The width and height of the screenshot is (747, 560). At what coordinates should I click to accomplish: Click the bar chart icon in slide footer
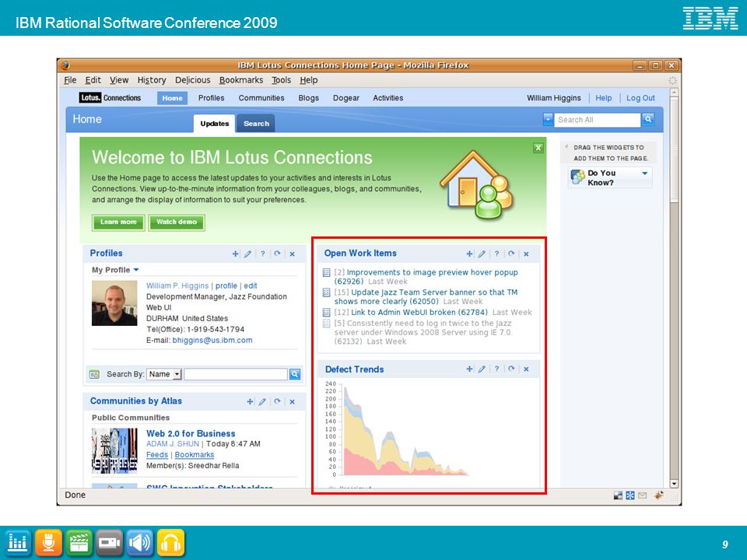click(18, 542)
